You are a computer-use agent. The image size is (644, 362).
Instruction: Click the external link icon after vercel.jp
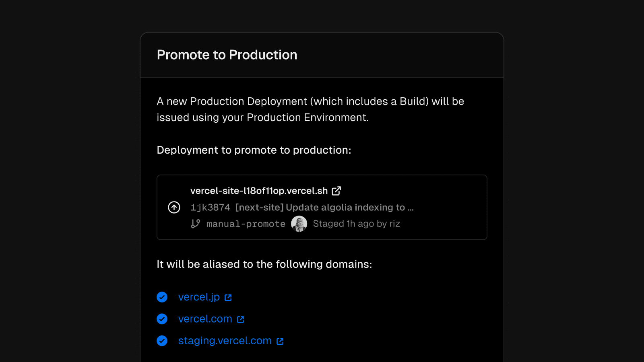tap(228, 297)
